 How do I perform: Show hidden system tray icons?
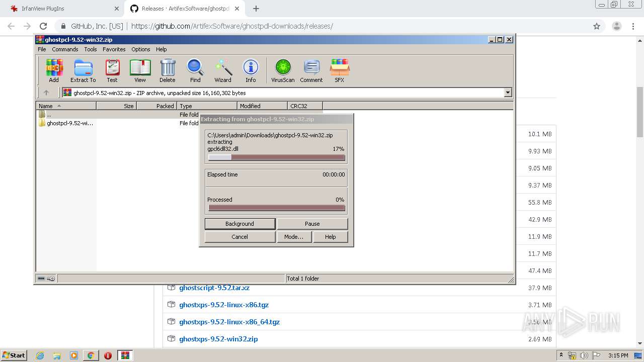561,355
